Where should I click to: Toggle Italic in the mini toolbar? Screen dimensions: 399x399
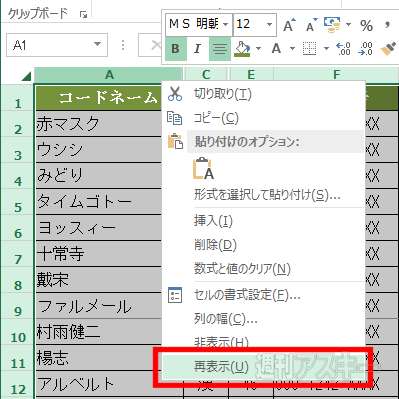point(197,49)
